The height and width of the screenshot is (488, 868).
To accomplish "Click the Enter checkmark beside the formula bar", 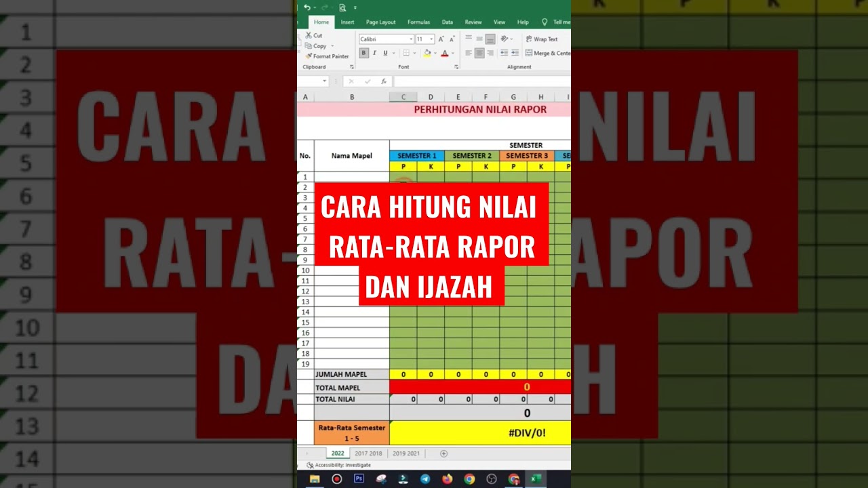I will (368, 81).
